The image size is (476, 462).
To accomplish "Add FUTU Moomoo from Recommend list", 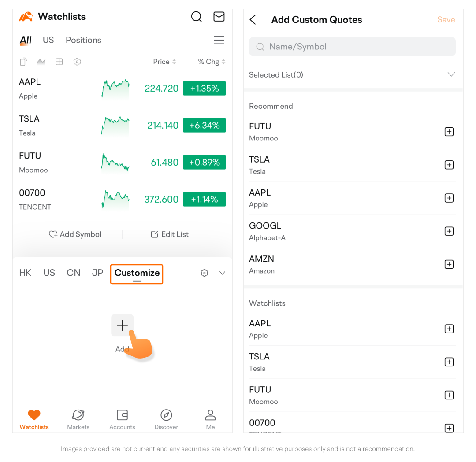I will click(449, 132).
